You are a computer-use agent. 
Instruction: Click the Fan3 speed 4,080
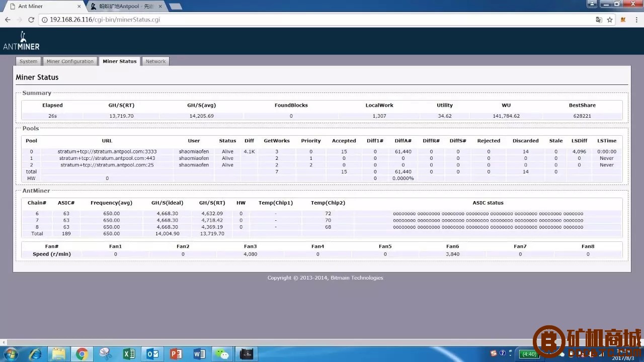click(250, 254)
